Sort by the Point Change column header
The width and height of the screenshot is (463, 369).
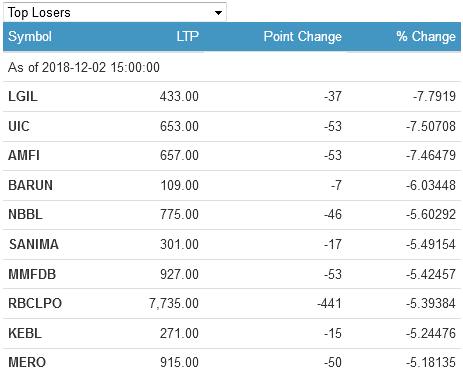click(303, 36)
